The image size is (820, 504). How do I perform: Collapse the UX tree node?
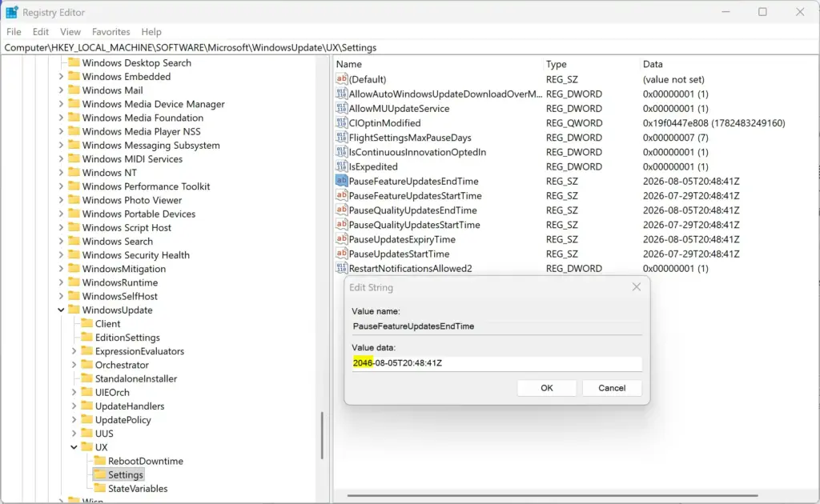click(74, 447)
